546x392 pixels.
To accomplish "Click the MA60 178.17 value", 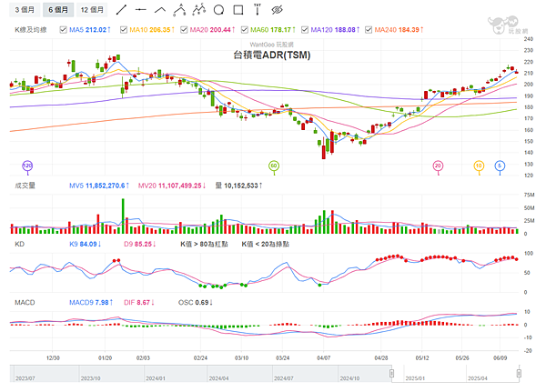I will point(273,30).
